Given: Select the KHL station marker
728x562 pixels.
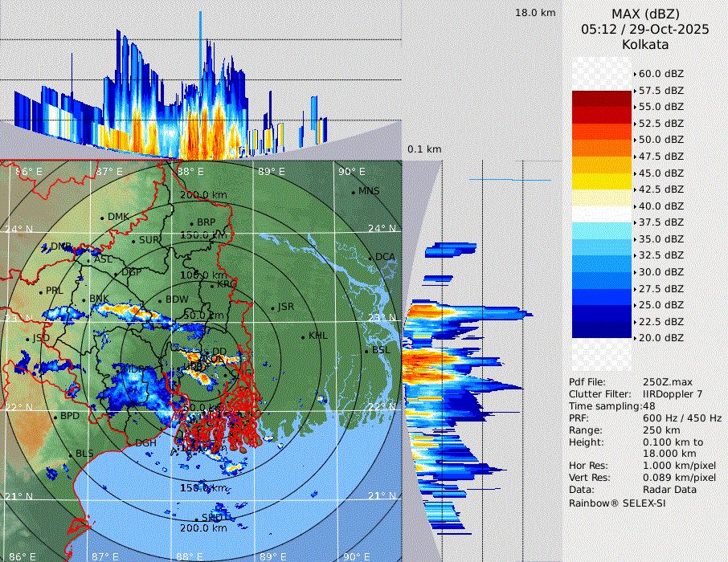Looking at the screenshot, I should 304,336.
